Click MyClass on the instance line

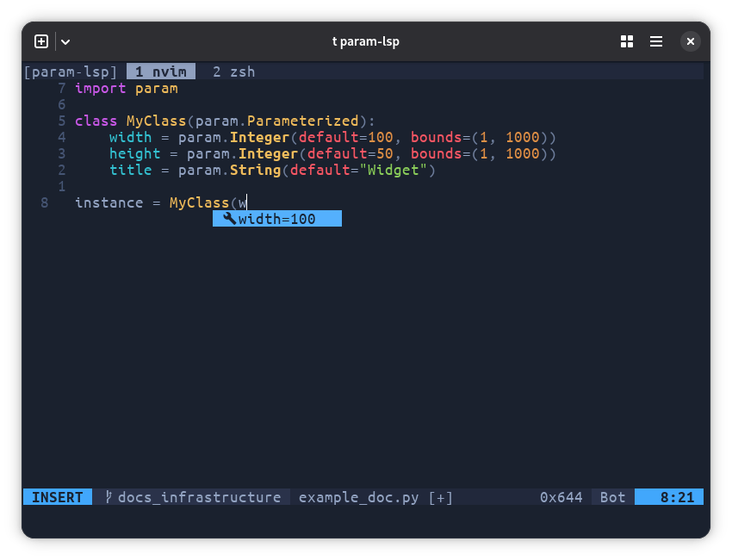[199, 203]
